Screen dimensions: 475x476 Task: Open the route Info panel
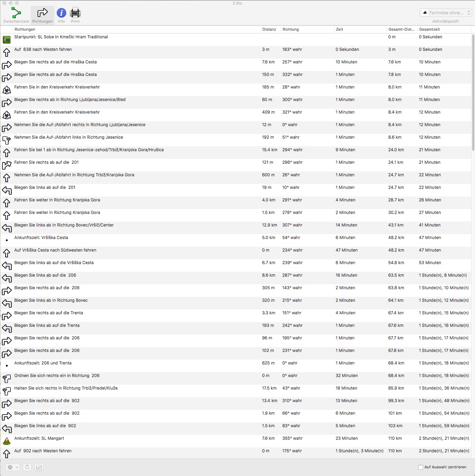61,15
